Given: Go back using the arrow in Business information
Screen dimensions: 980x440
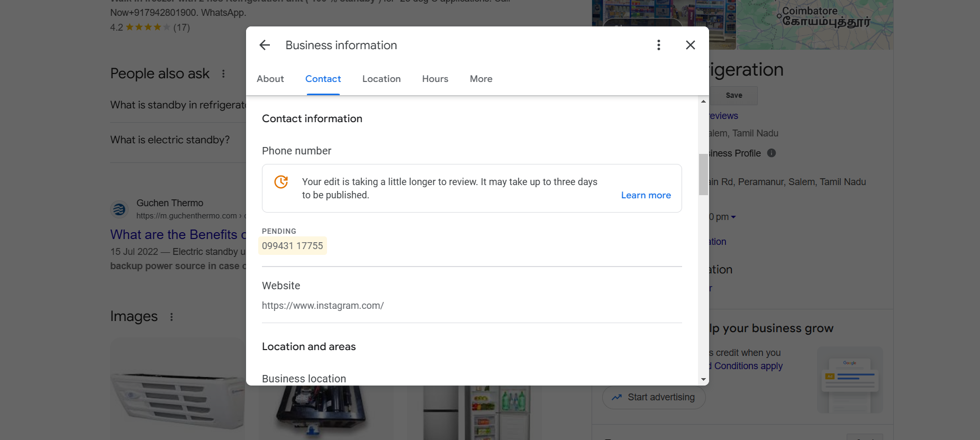Looking at the screenshot, I should click(265, 45).
